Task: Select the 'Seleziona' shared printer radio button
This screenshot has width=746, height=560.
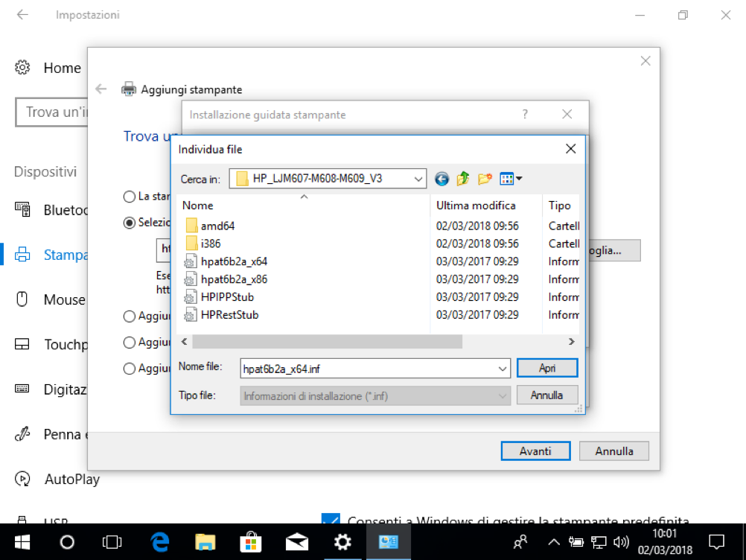Action: (x=129, y=223)
